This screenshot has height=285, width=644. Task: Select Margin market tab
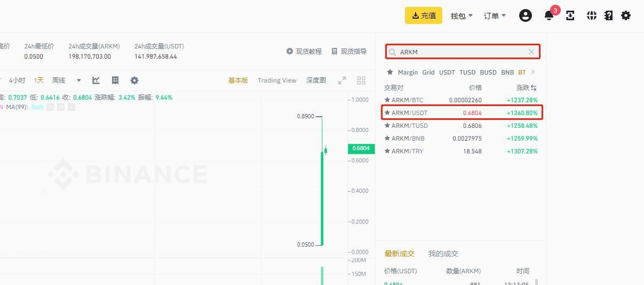pyautogui.click(x=408, y=72)
